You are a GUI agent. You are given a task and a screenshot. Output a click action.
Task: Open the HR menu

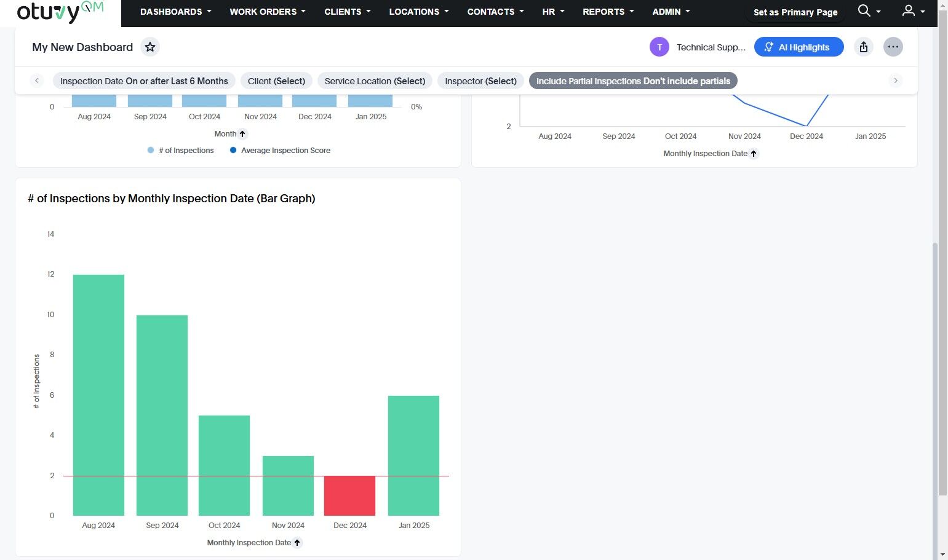553,12
